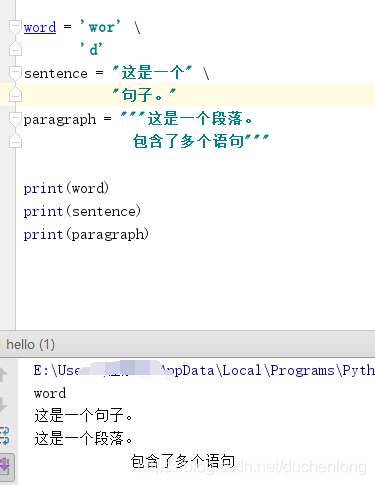Click fold end marker beside 包含了多个语句 line
Viewport: 375px width, 485px height.
15,141
